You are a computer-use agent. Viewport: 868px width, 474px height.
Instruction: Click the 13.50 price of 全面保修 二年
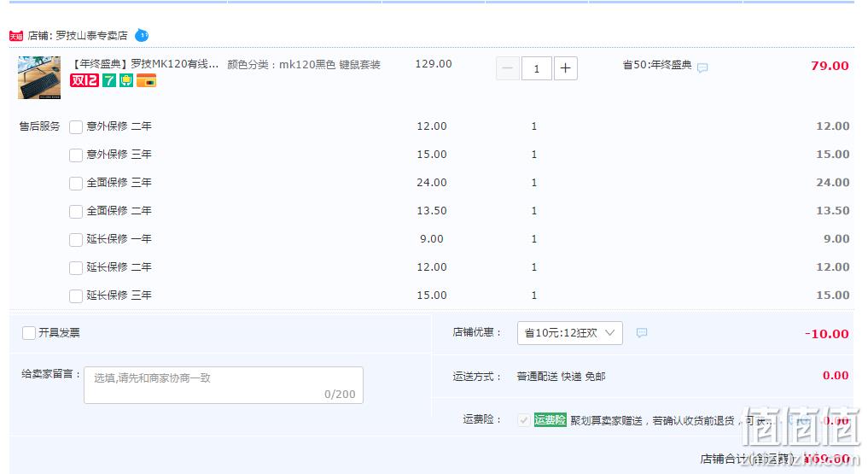pyautogui.click(x=432, y=210)
